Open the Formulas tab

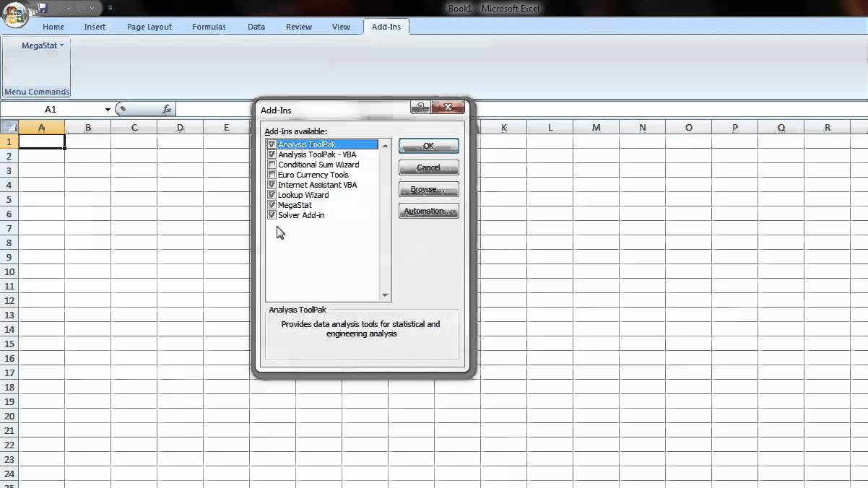point(209,27)
